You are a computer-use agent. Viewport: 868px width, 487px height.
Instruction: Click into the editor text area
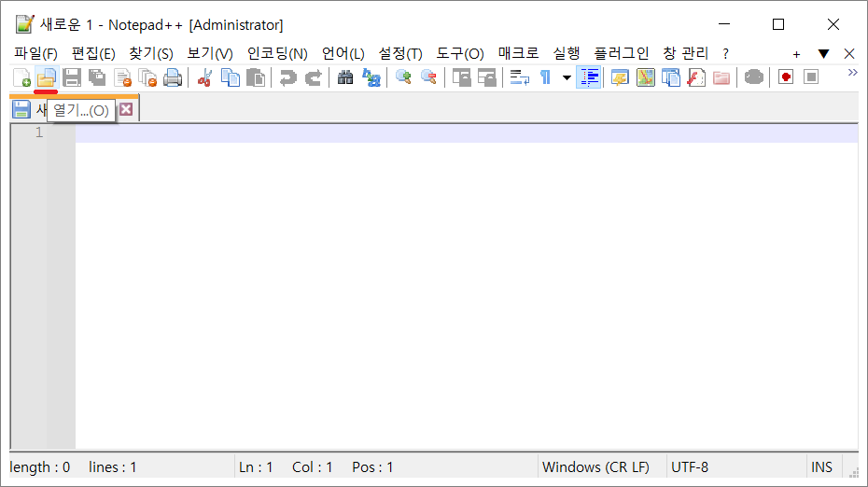tap(466, 286)
